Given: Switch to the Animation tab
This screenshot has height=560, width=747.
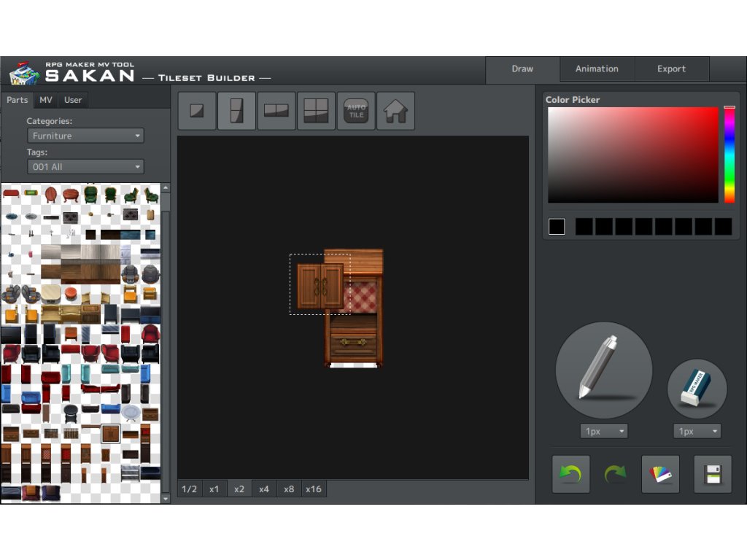Looking at the screenshot, I should pyautogui.click(x=597, y=69).
